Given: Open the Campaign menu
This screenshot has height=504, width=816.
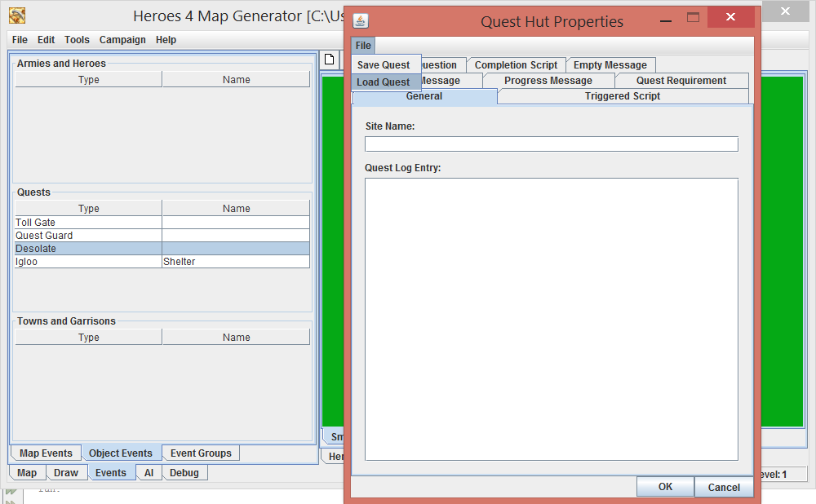Looking at the screenshot, I should pyautogui.click(x=122, y=39).
